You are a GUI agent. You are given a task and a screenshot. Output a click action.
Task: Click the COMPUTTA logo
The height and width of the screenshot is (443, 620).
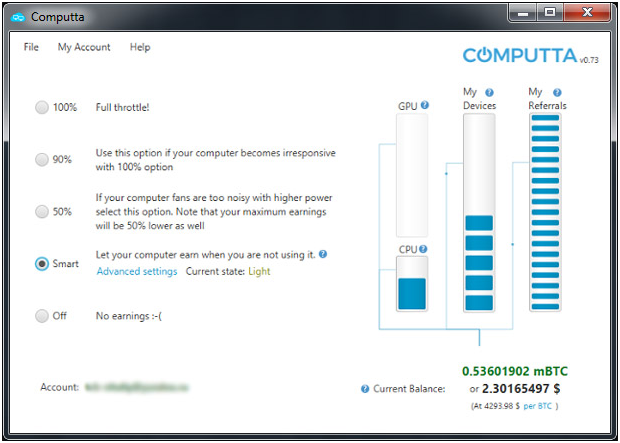[x=520, y=55]
